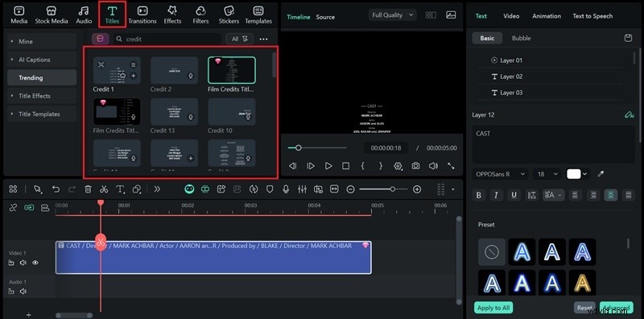Switch to the Source preview tab
The height and width of the screenshot is (319, 644).
(x=325, y=17)
